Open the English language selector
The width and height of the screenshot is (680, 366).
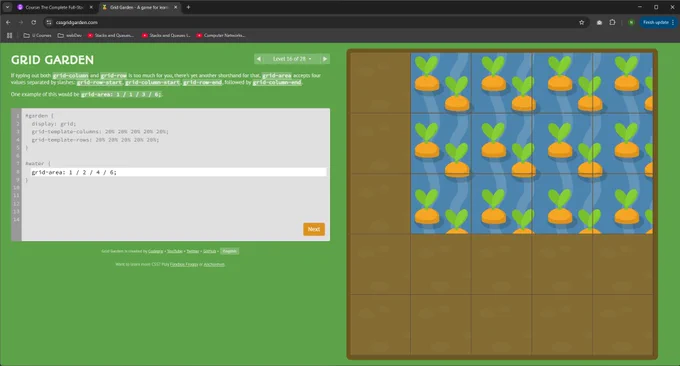pos(229,251)
